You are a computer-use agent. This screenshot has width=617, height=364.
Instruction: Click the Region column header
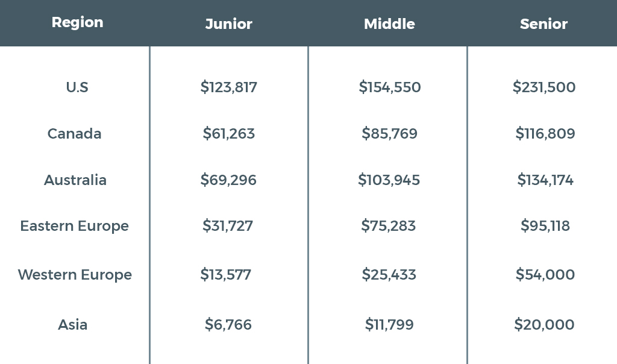click(x=78, y=23)
